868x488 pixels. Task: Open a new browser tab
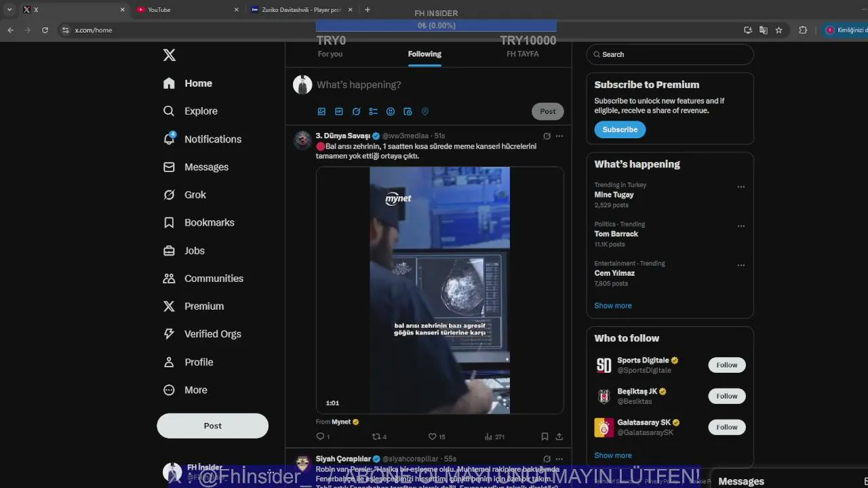(x=368, y=9)
